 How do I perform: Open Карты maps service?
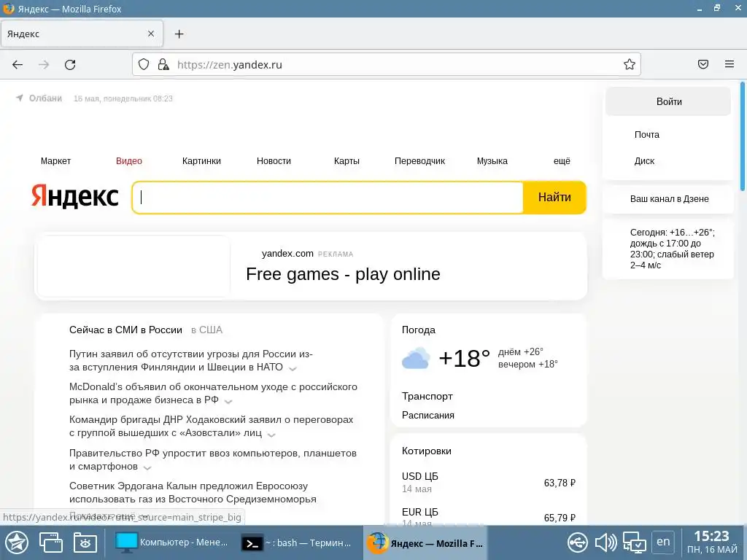pos(347,161)
